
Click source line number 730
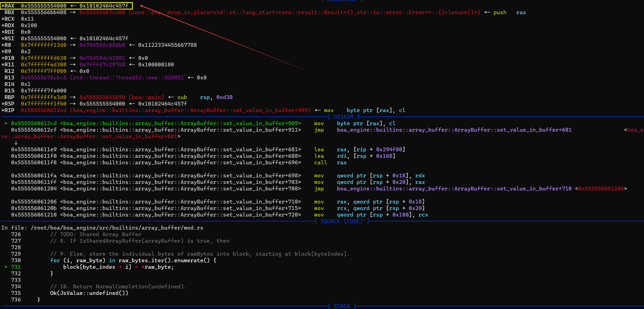16,261
